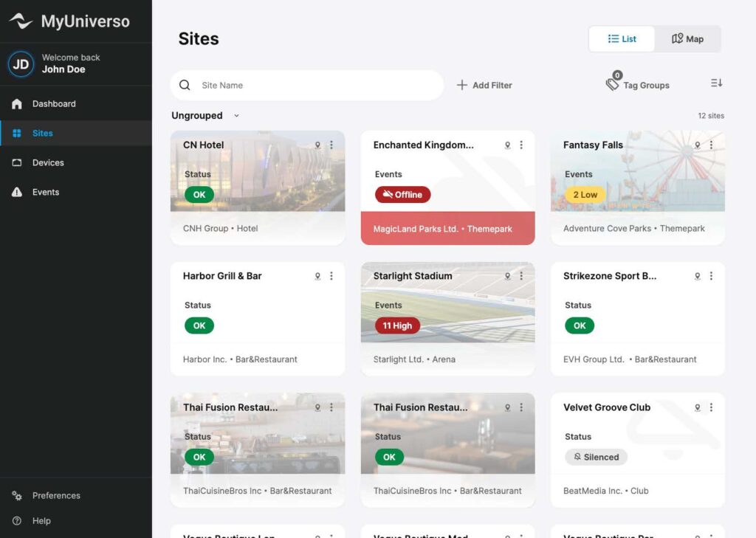Screen dimensions: 756x538
Task: Open Preferences in the sidebar
Action: [x=76, y=496]
